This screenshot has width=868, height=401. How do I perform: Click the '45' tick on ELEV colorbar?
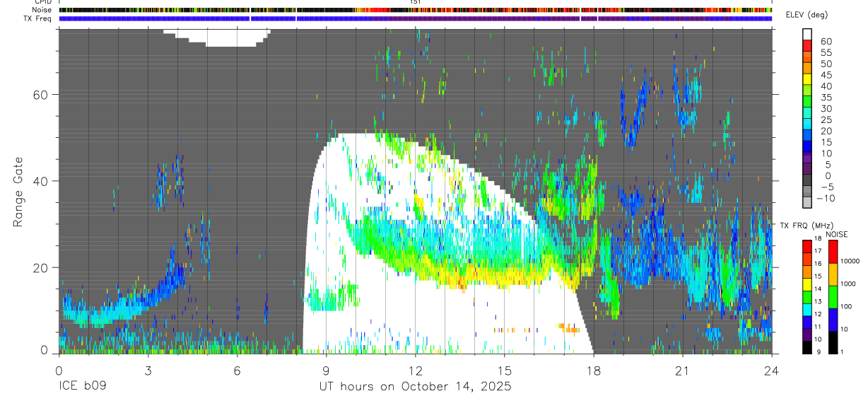coord(826,75)
